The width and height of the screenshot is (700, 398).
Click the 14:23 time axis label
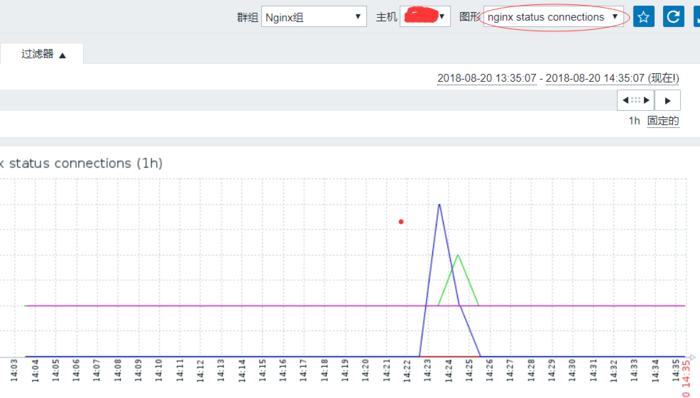pos(427,370)
